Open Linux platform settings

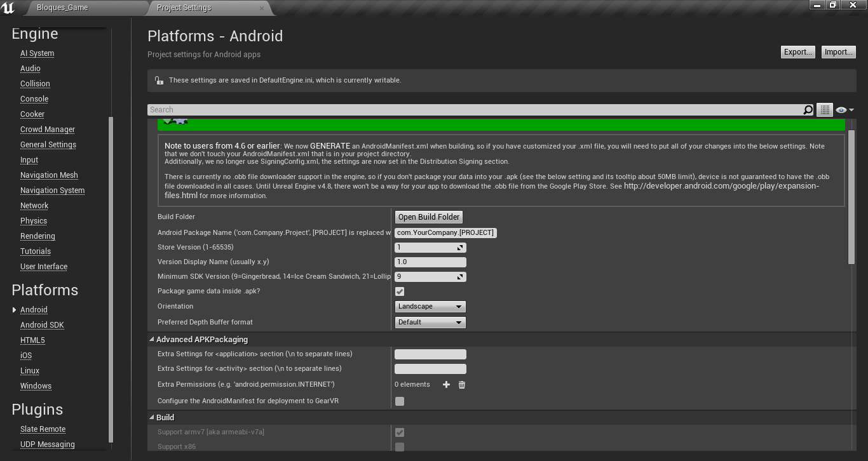tap(30, 371)
